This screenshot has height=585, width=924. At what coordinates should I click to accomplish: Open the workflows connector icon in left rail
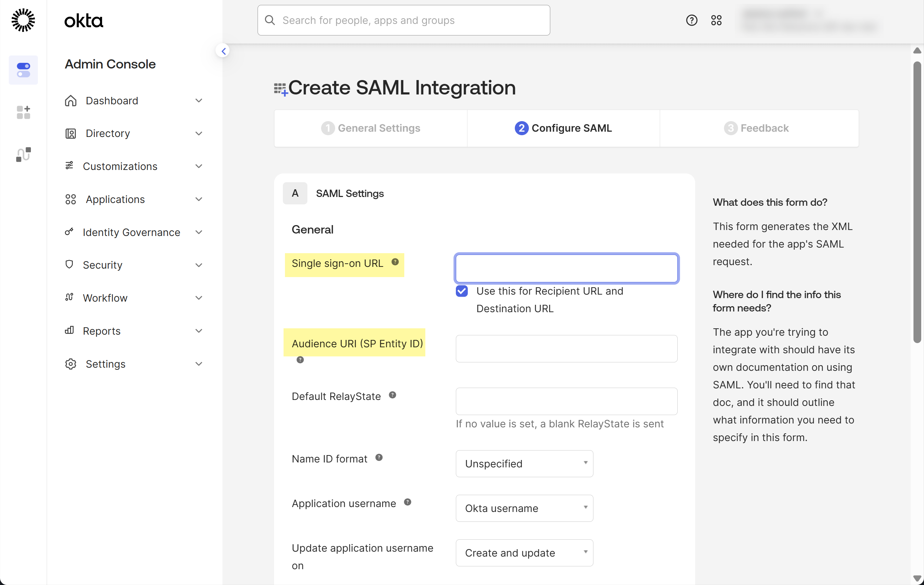pyautogui.click(x=24, y=154)
